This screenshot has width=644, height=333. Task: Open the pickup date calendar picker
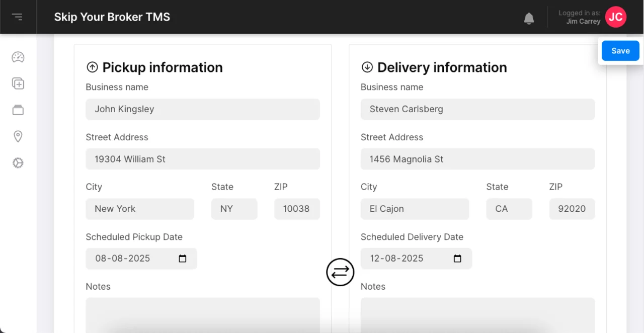[x=183, y=259]
